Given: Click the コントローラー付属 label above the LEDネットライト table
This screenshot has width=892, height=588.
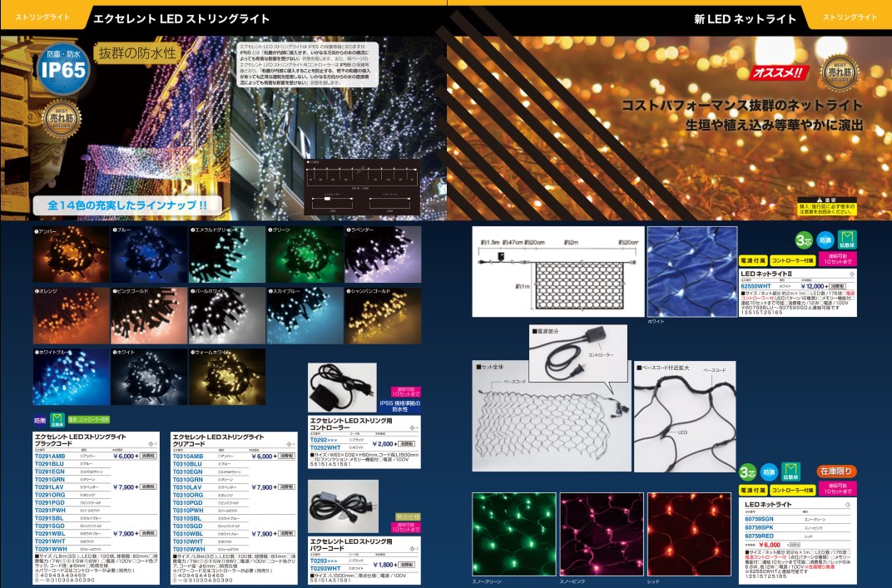Looking at the screenshot, I should tap(793, 490).
